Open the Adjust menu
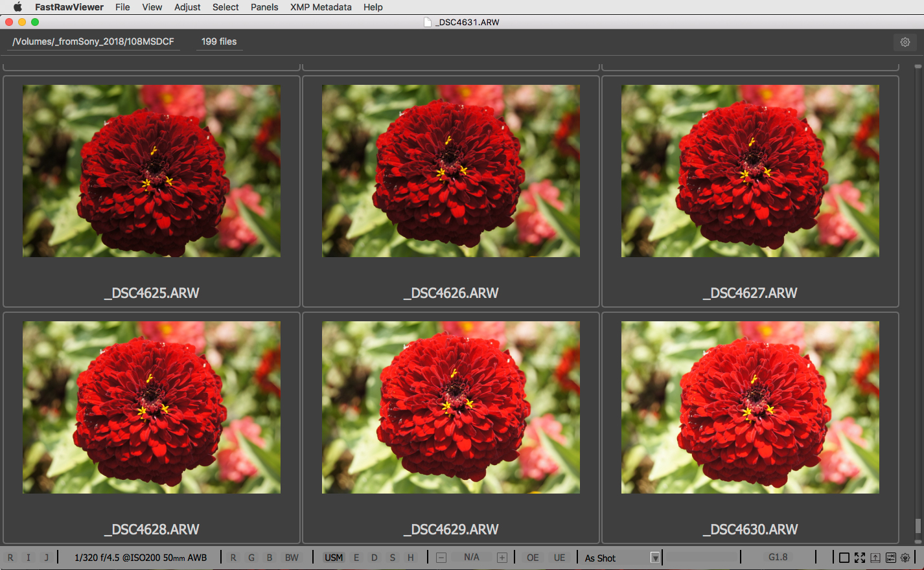Viewport: 924px width, 570px height. click(x=187, y=7)
